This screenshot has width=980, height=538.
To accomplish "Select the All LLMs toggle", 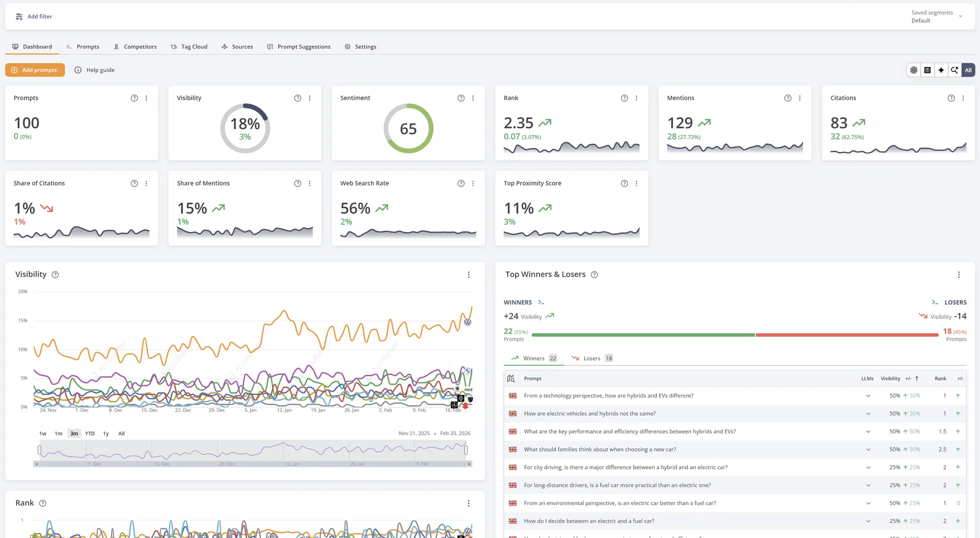I will (968, 70).
